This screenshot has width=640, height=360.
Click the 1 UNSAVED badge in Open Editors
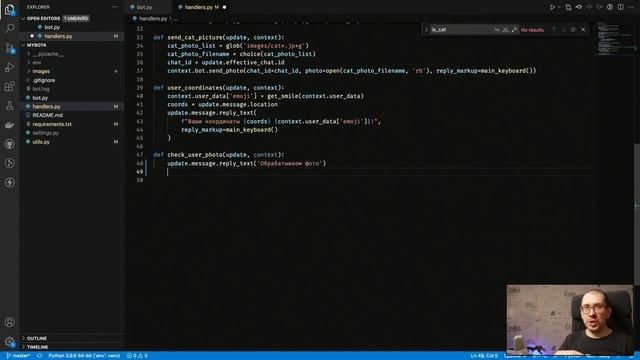(x=76, y=18)
